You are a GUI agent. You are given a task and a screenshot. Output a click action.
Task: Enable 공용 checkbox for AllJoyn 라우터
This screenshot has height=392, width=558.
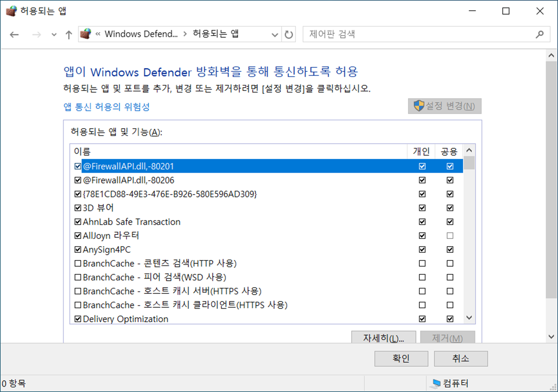point(450,236)
